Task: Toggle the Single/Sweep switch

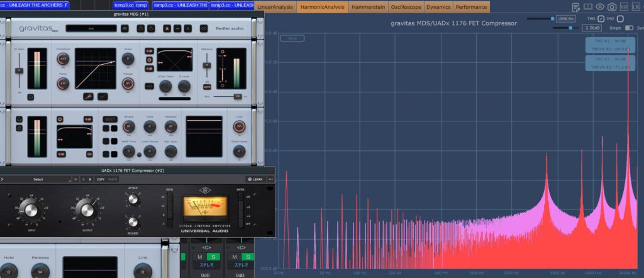Action: pyautogui.click(x=629, y=28)
